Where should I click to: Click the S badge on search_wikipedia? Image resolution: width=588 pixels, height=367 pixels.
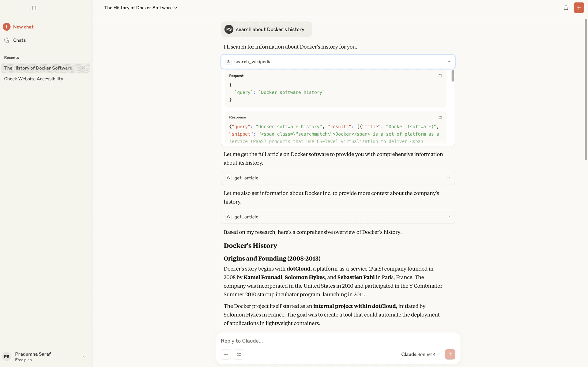click(228, 62)
